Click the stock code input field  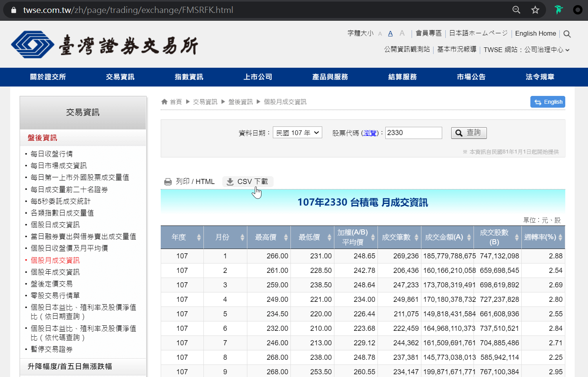(x=413, y=133)
